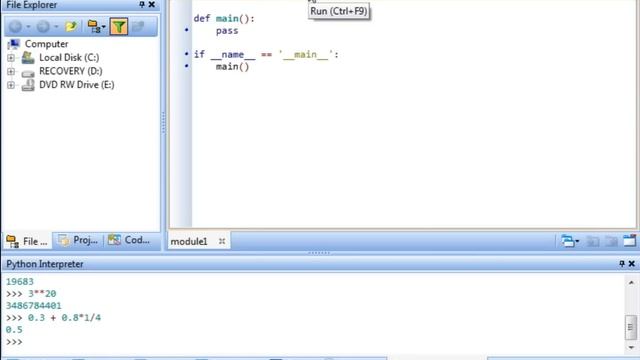Click the 'pass' statement in editor
The width and height of the screenshot is (640, 360).
click(x=227, y=31)
